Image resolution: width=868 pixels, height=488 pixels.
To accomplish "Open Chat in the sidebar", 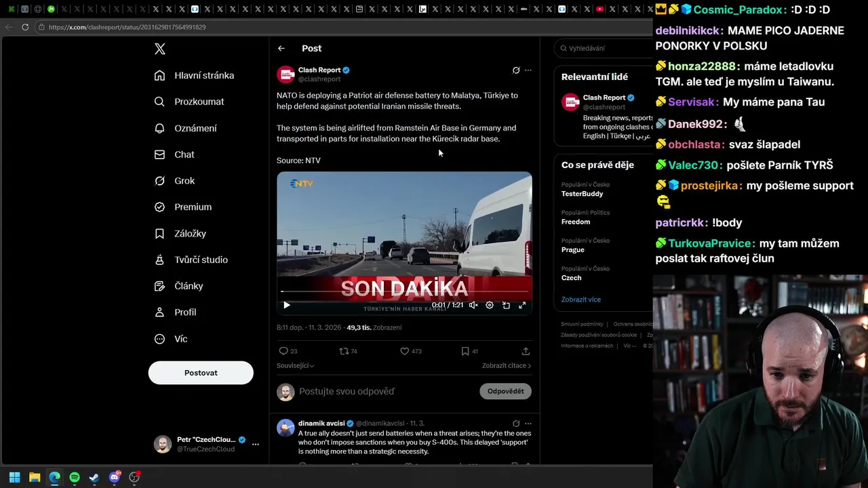I will tap(175, 155).
